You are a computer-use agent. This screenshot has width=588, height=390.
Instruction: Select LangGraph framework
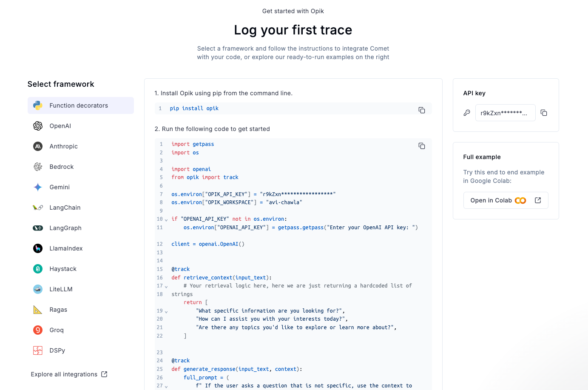pyautogui.click(x=81, y=228)
